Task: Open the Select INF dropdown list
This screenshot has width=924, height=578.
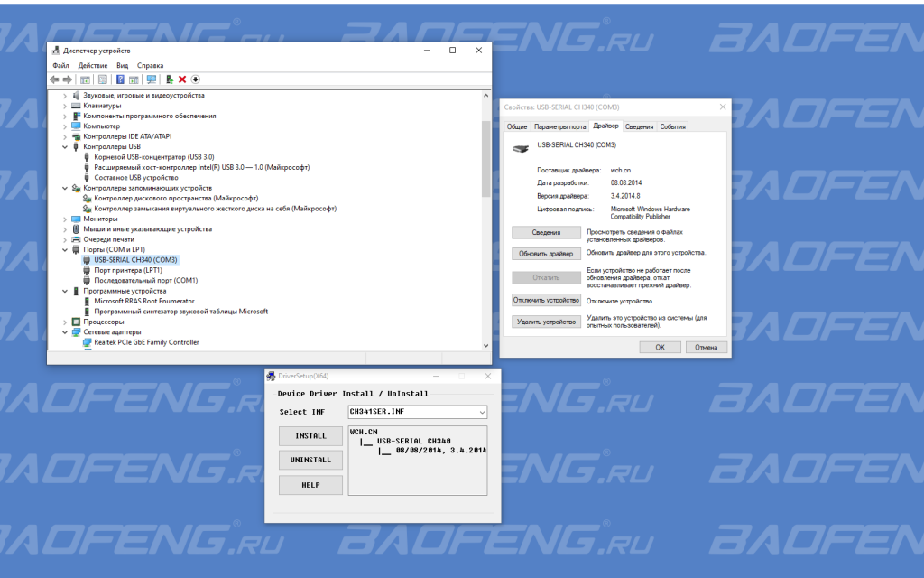Action: pos(481,412)
